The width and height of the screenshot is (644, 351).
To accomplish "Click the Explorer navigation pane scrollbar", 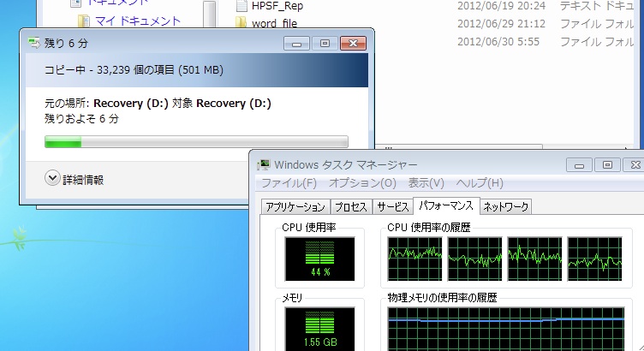I will tap(209, 14).
